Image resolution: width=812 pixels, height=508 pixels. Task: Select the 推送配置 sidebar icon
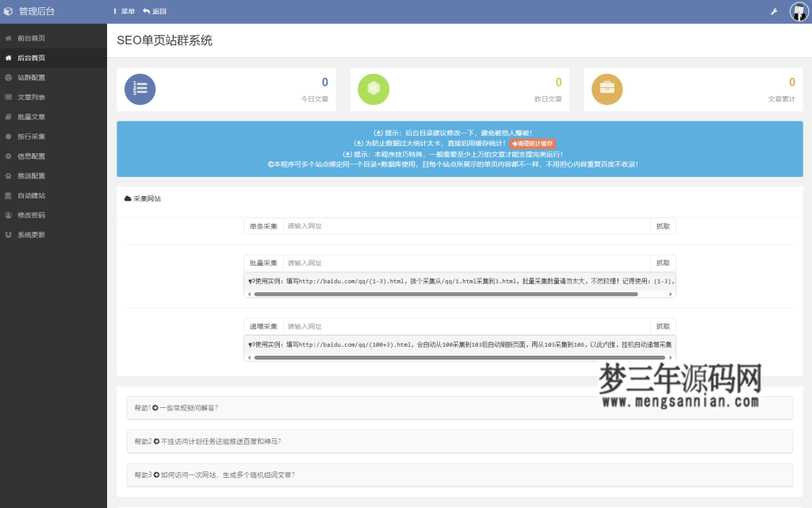pyautogui.click(x=9, y=175)
